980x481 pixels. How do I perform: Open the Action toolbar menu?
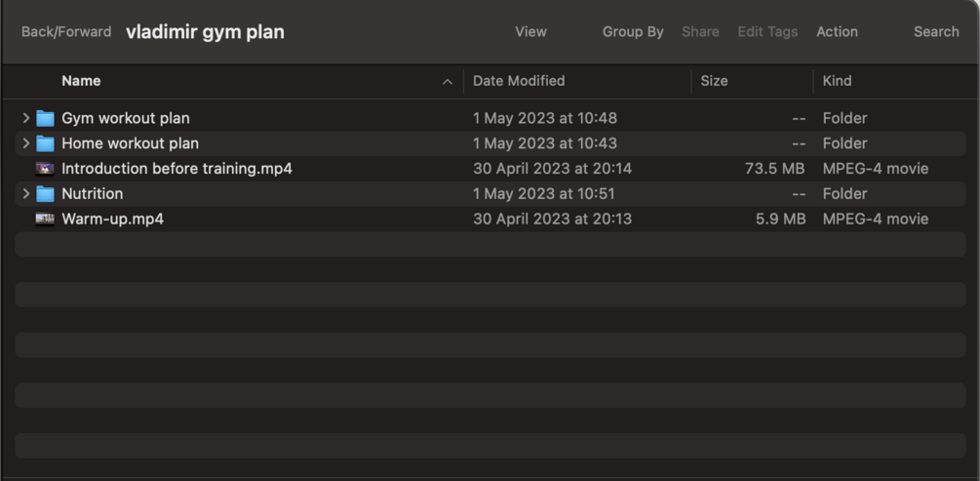click(837, 32)
